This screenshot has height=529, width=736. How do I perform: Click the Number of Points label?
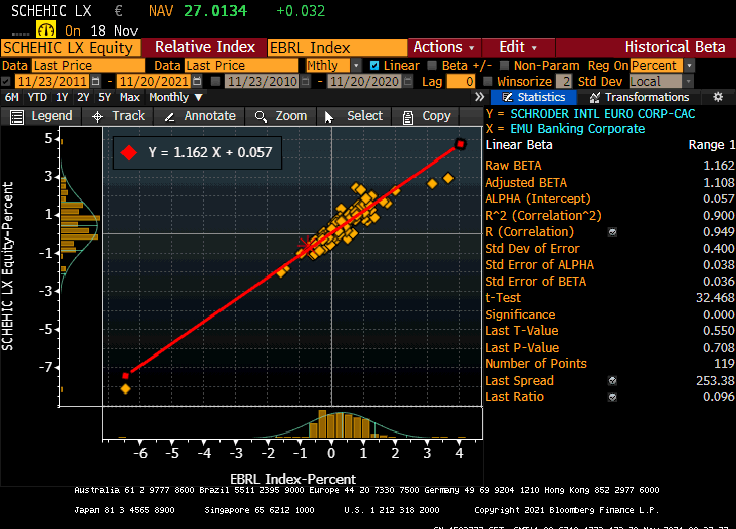[536, 364]
